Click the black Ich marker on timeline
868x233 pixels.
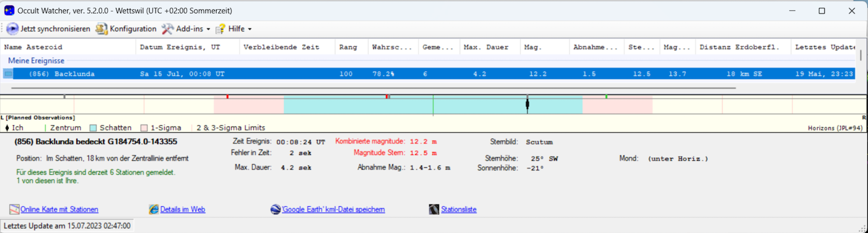coord(527,104)
